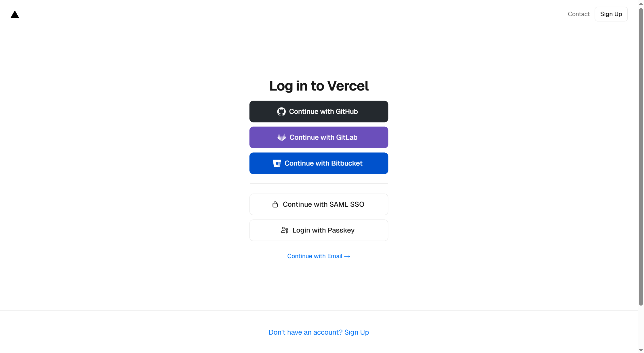Click the GitLab fox icon
This screenshot has height=353, width=644.
point(281,137)
